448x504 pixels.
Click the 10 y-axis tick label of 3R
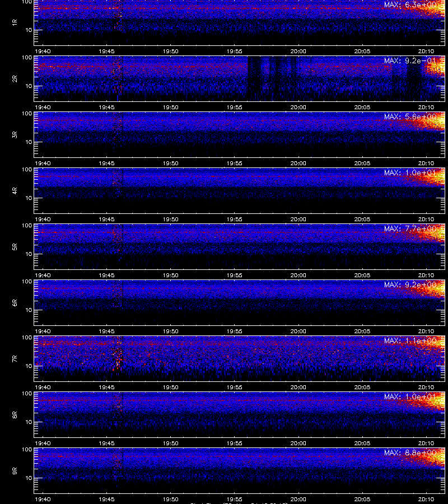tap(29, 142)
